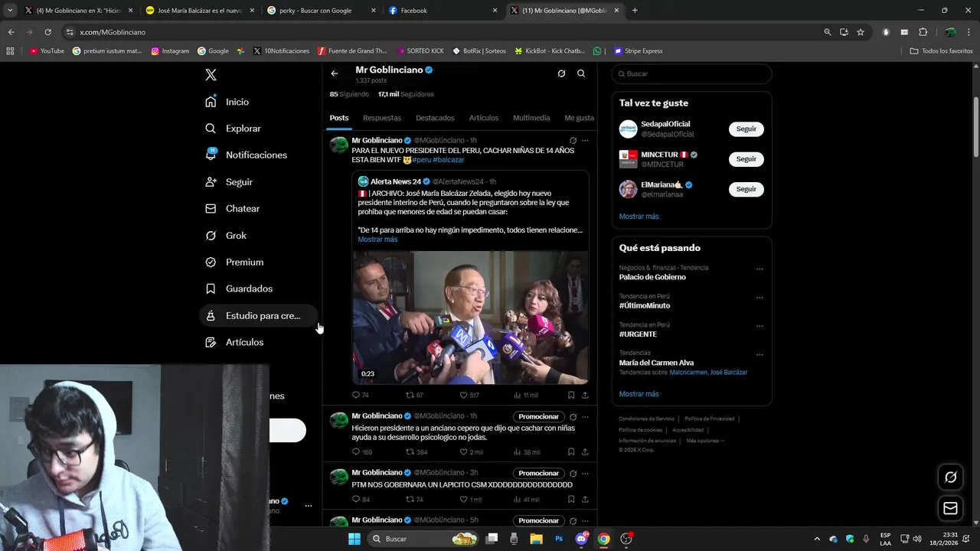Click Promocionar on 'PTM NOS GOBERNARA' post
The height and width of the screenshot is (551, 980).
[538, 473]
